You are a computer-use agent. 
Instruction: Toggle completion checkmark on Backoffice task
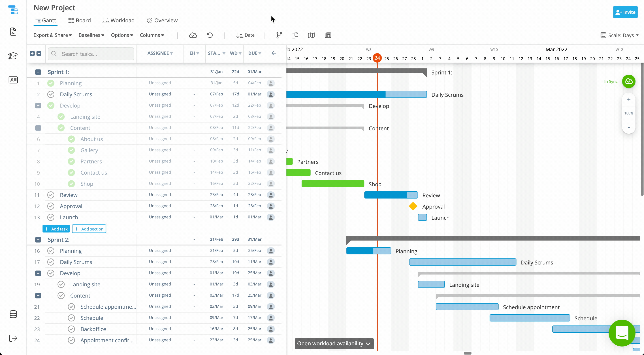pyautogui.click(x=71, y=329)
